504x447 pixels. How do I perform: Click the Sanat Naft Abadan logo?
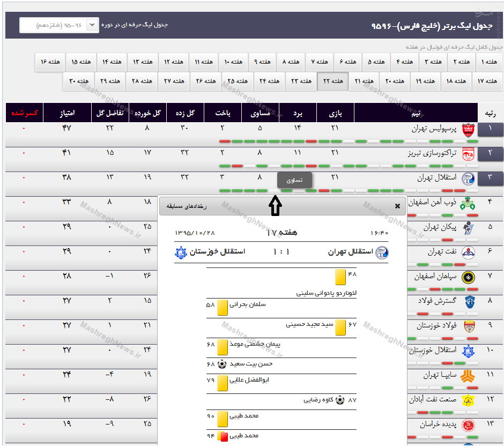tap(468, 401)
